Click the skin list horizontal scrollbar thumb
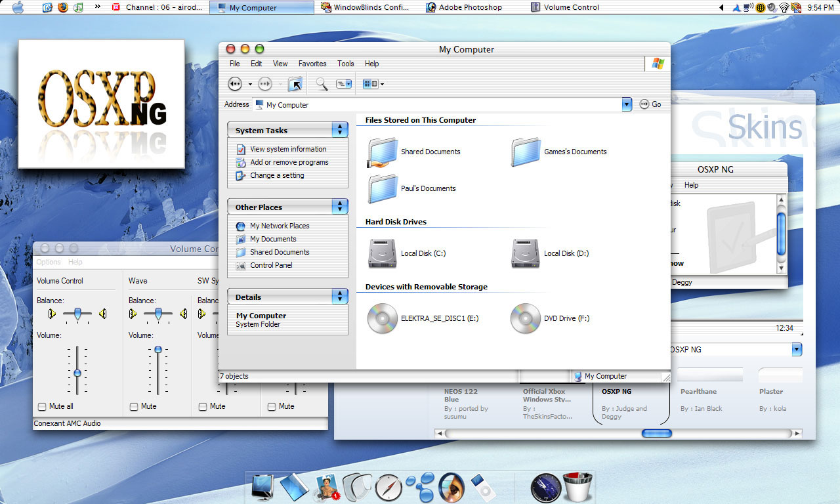This screenshot has width=840, height=504. point(656,433)
